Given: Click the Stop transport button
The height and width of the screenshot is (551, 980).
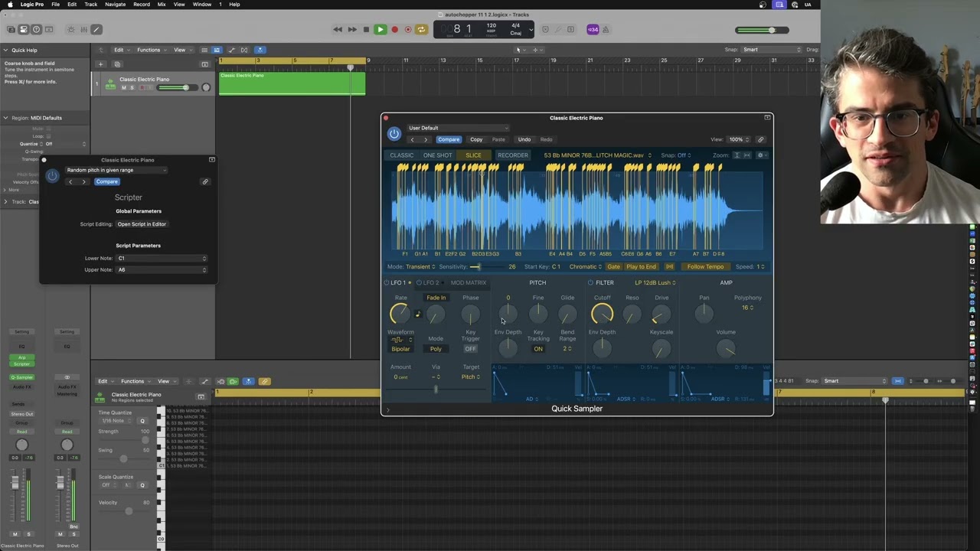Looking at the screenshot, I should [366, 30].
